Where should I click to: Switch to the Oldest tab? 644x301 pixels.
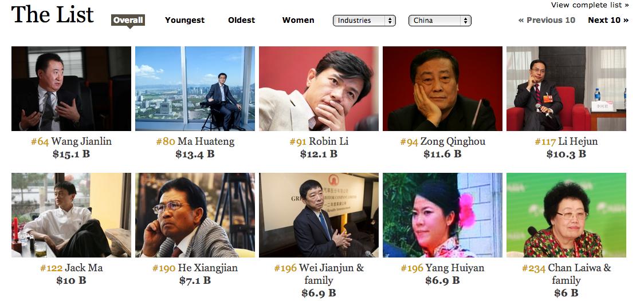(242, 20)
